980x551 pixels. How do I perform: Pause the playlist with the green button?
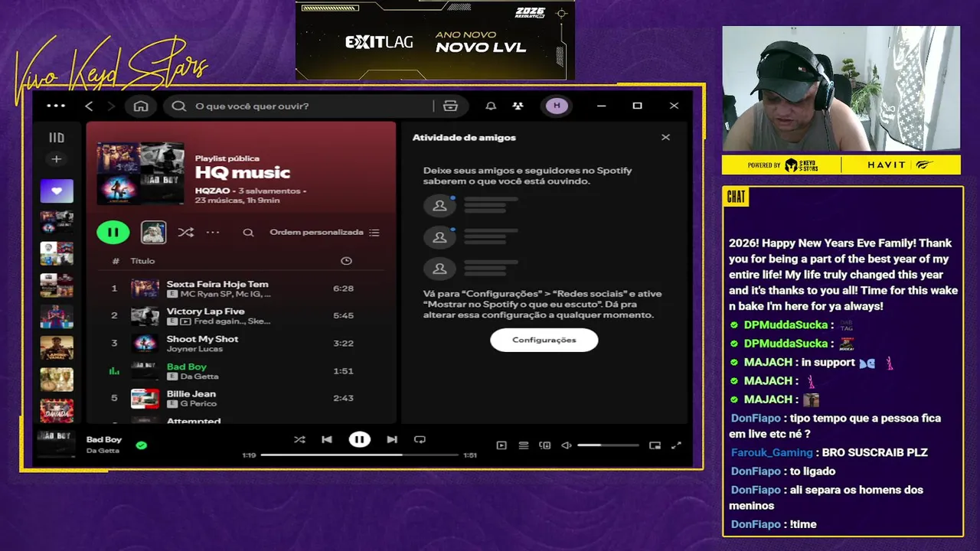pyautogui.click(x=113, y=232)
